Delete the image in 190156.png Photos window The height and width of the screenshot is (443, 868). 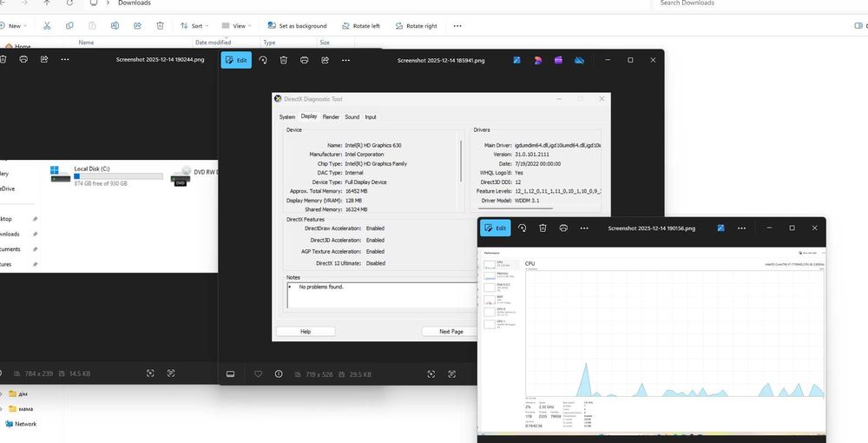542,228
